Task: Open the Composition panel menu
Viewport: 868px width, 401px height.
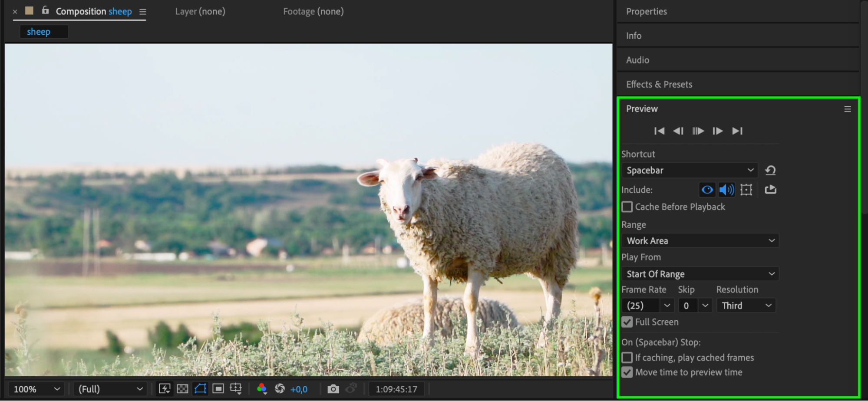Action: [x=142, y=12]
